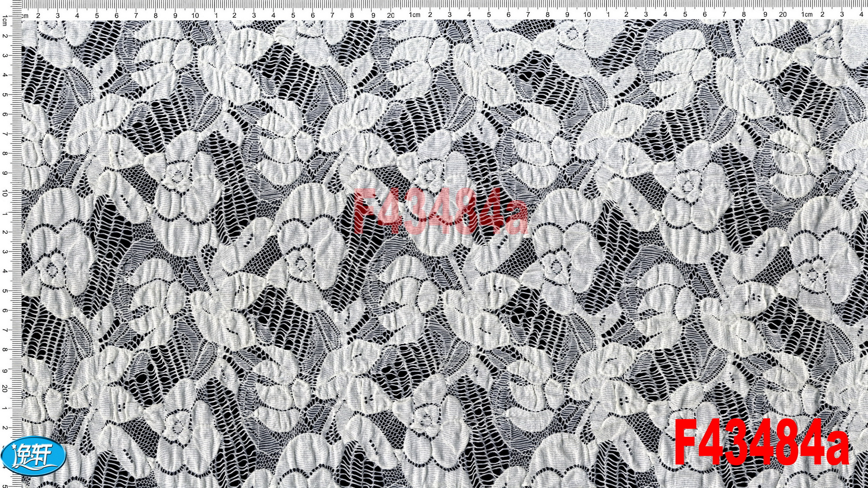Screen dimensions: 868x488
Task: Click the last 4 mark on top ruler's right end
Action: point(861,14)
